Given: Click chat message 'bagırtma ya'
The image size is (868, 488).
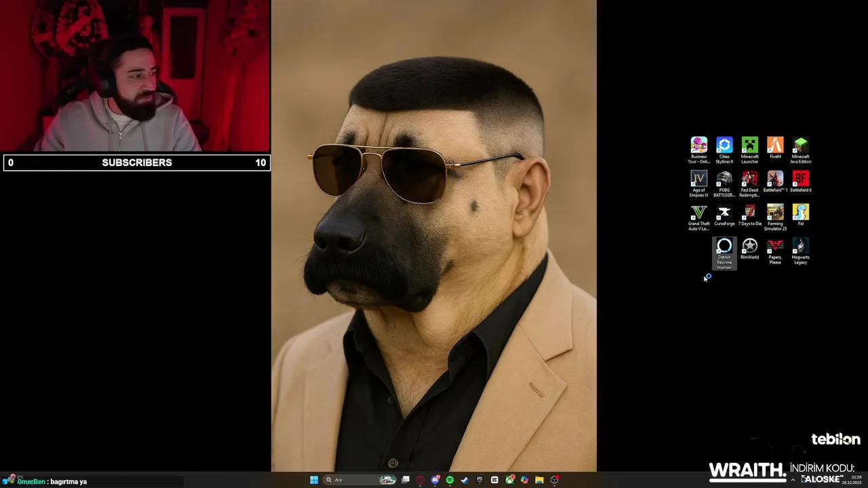Looking at the screenshot, I should (68, 482).
